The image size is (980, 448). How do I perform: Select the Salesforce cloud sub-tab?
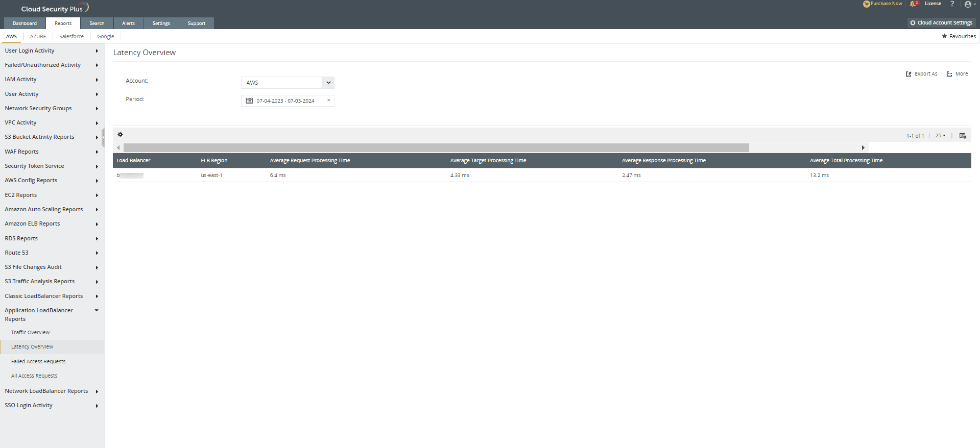point(71,37)
